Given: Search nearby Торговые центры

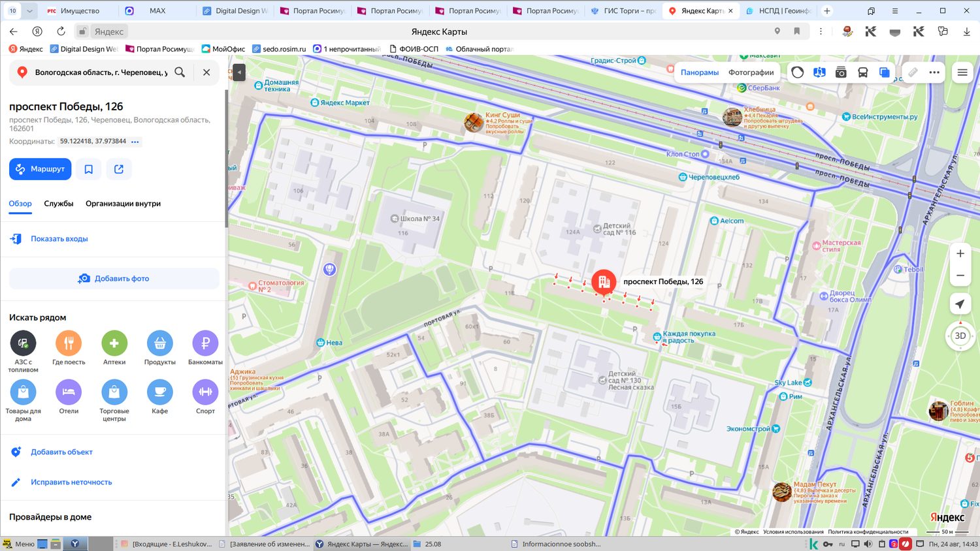Looking at the screenshot, I should click(114, 401).
